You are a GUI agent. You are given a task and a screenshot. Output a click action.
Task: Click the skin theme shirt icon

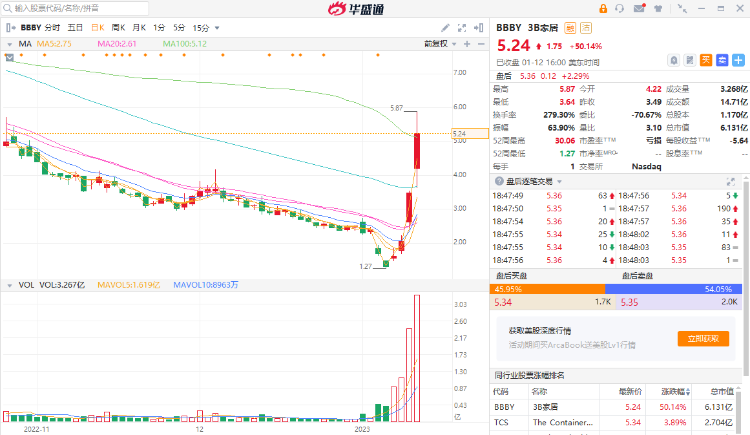tap(658, 8)
